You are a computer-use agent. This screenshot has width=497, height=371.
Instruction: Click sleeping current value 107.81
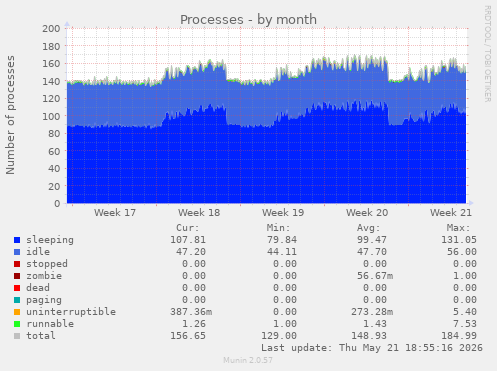[x=188, y=240]
